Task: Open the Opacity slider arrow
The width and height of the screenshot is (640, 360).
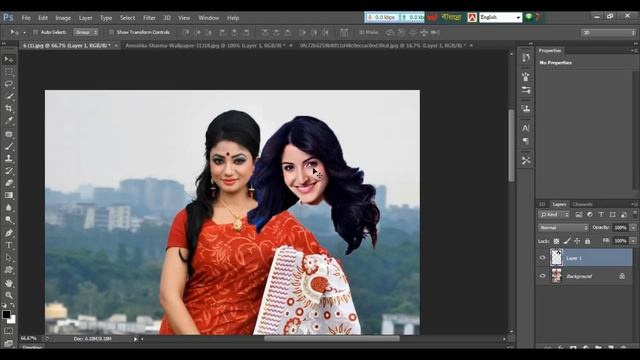Action: 633,228
